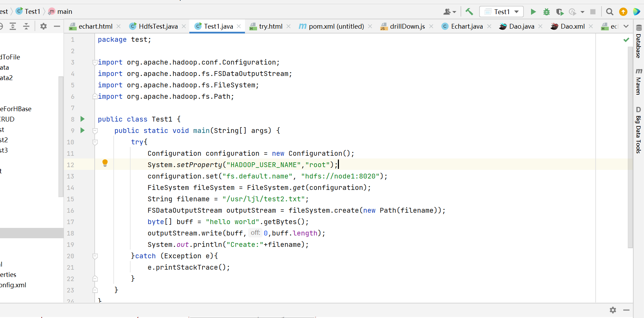Close the pom.xml tab
The image size is (644, 318).
[370, 26]
